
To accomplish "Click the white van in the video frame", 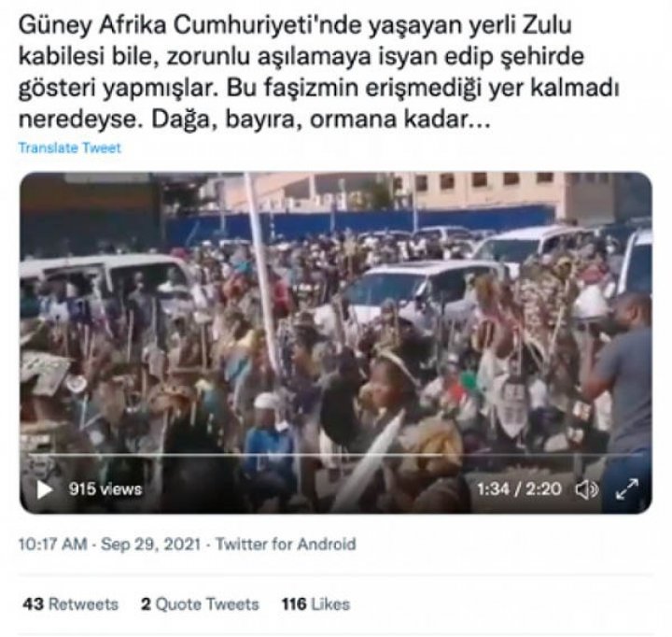I will [107, 279].
